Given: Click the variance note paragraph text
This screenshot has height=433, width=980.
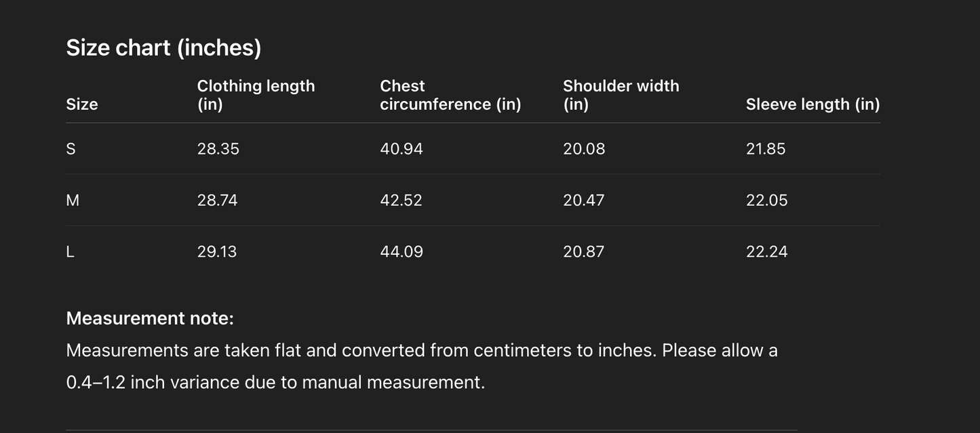Looking at the screenshot, I should [421, 366].
